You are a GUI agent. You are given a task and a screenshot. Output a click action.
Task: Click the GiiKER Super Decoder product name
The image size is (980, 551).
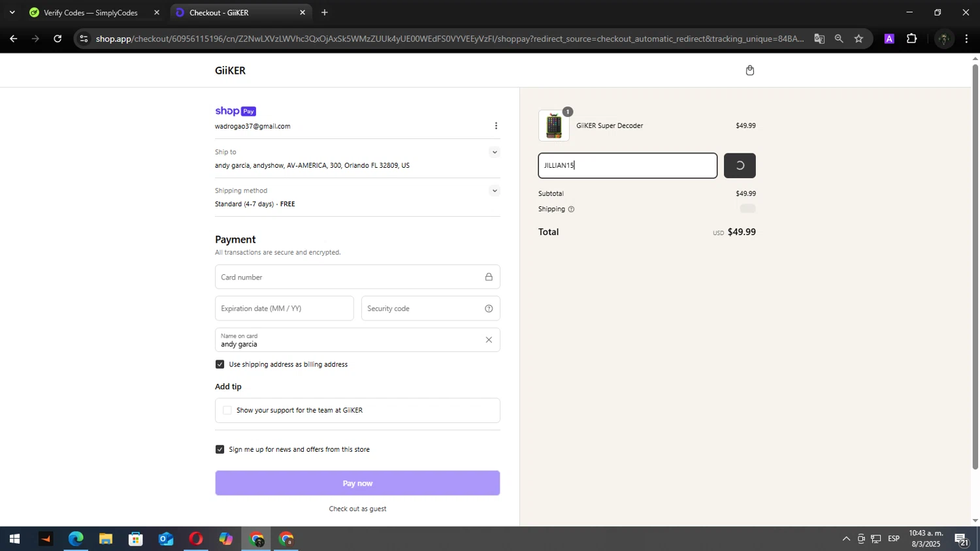coord(610,125)
